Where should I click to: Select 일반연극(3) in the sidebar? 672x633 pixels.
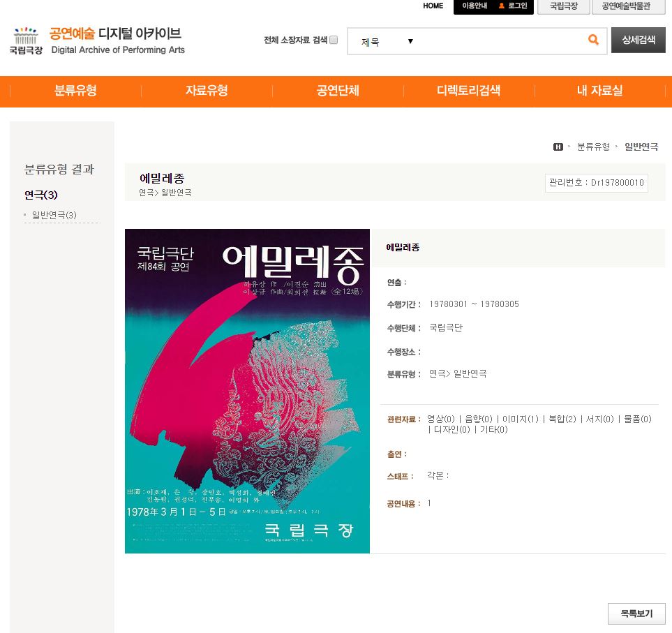tap(54, 215)
